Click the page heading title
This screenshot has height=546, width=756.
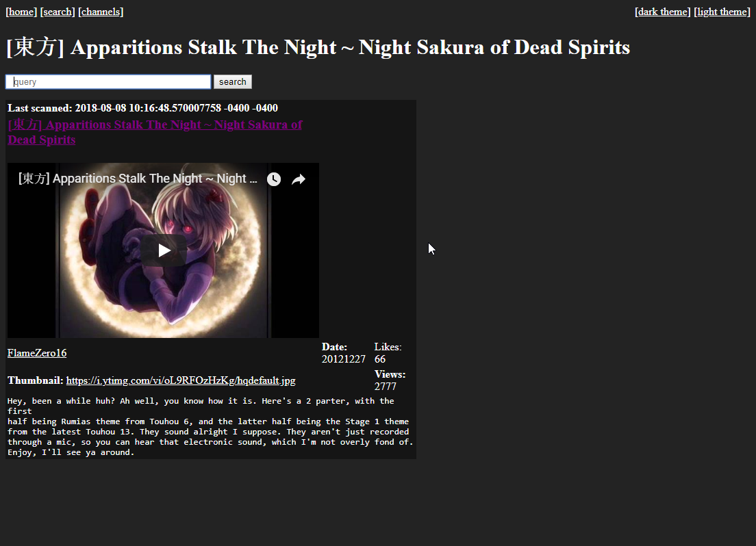pos(318,47)
